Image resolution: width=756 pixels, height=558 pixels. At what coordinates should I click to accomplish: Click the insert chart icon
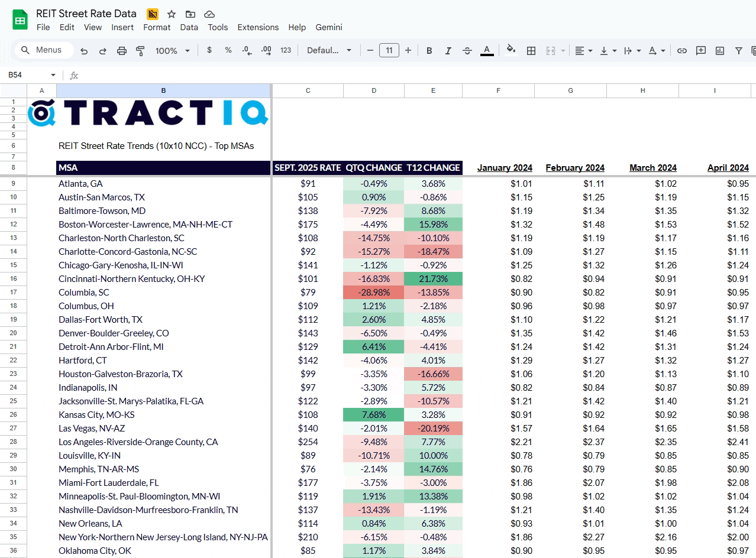[x=720, y=51]
